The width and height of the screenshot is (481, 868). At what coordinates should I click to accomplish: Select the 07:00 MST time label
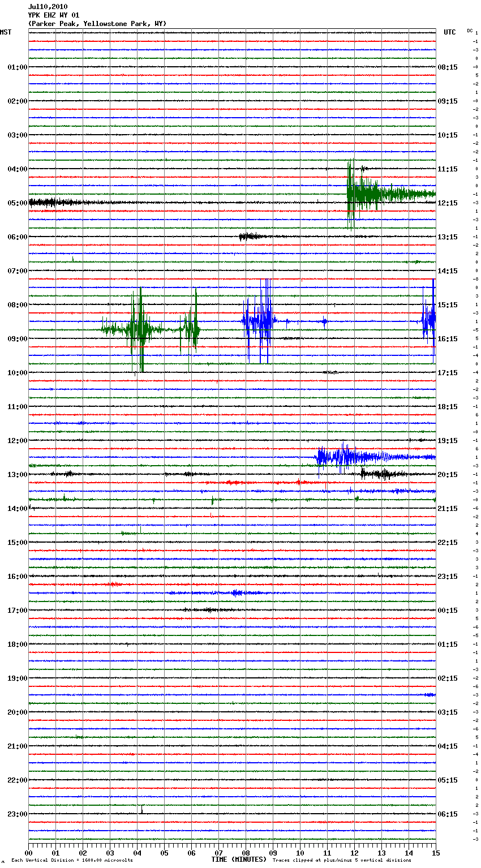(17, 271)
